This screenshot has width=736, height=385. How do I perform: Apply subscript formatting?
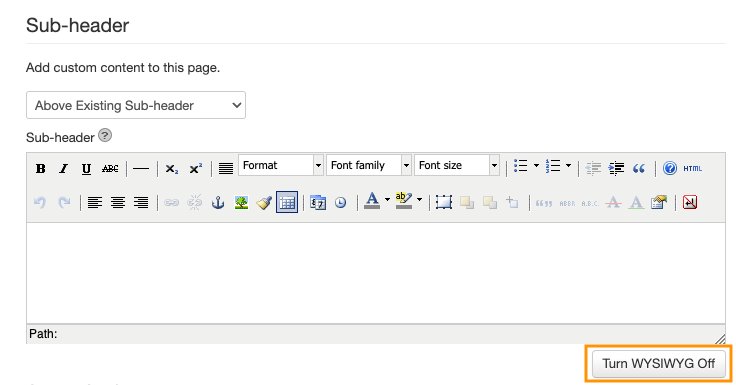(172, 169)
